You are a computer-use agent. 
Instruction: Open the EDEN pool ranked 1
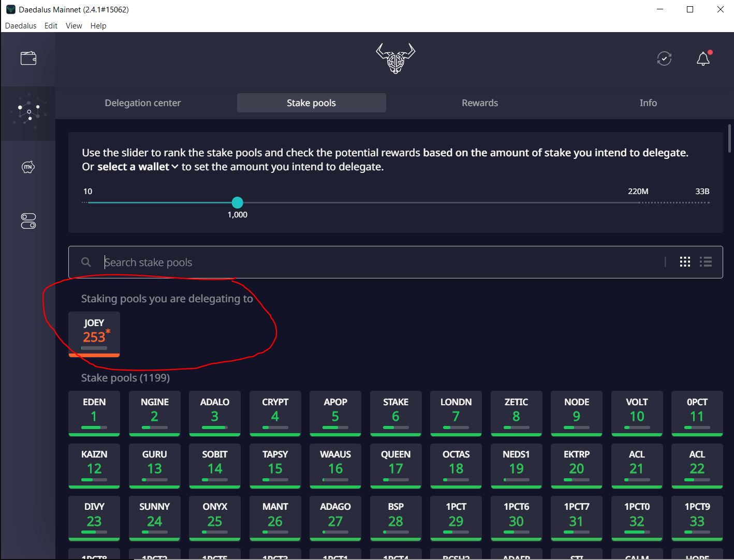click(94, 414)
